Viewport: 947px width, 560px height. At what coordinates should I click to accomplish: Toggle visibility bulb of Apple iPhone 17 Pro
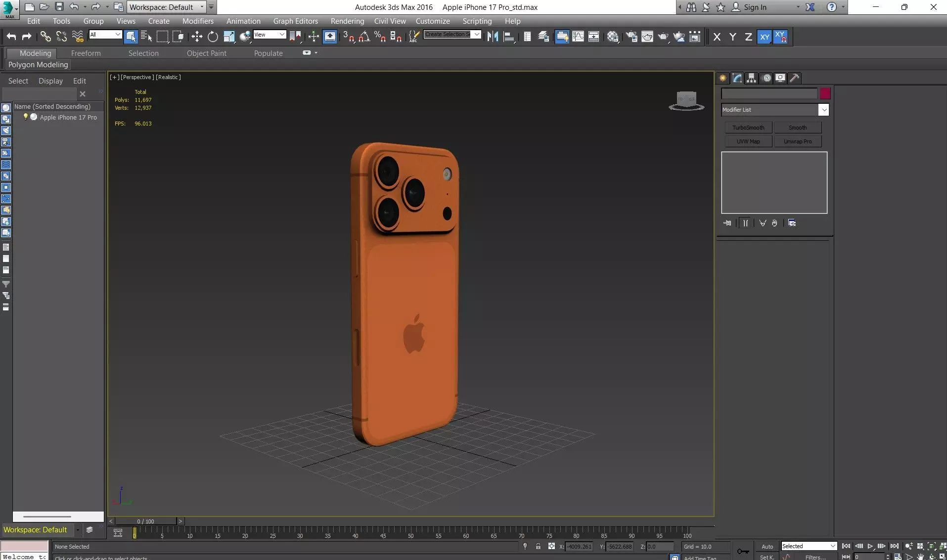pos(26,117)
